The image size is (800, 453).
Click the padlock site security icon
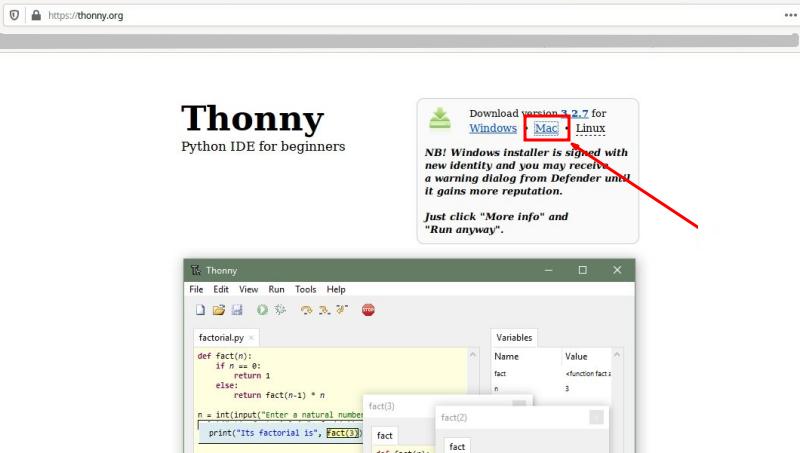[x=36, y=16]
